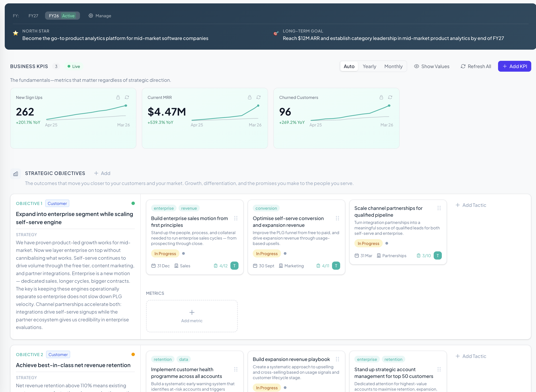
Task: Click refresh icon on Churned Customers card
Action: click(390, 97)
